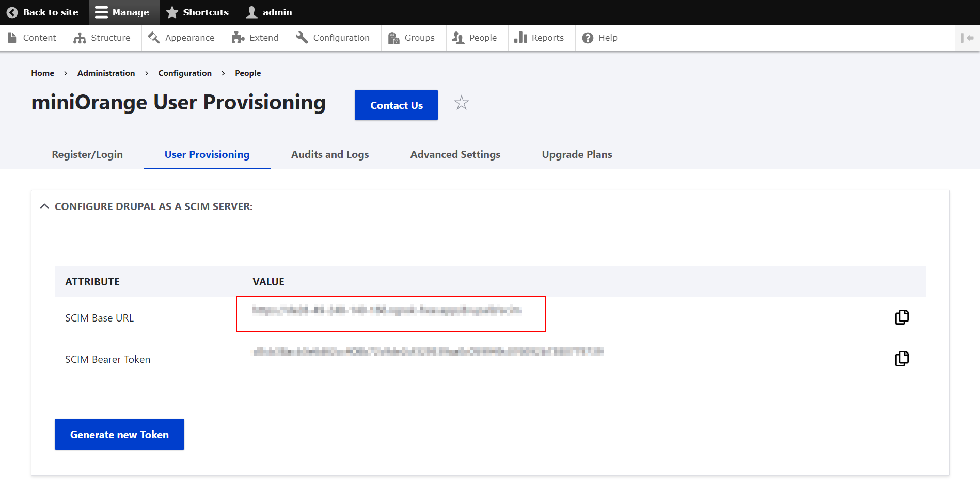The image size is (980, 481).
Task: Click the SCIM Base URL label
Action: (x=99, y=318)
